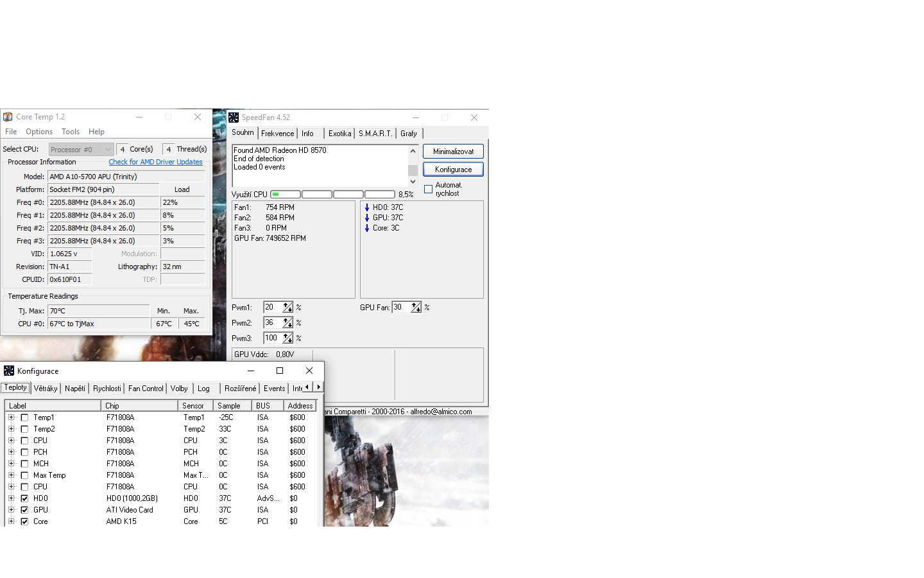
Task: Open the Help menu in Core Temp
Action: point(96,132)
